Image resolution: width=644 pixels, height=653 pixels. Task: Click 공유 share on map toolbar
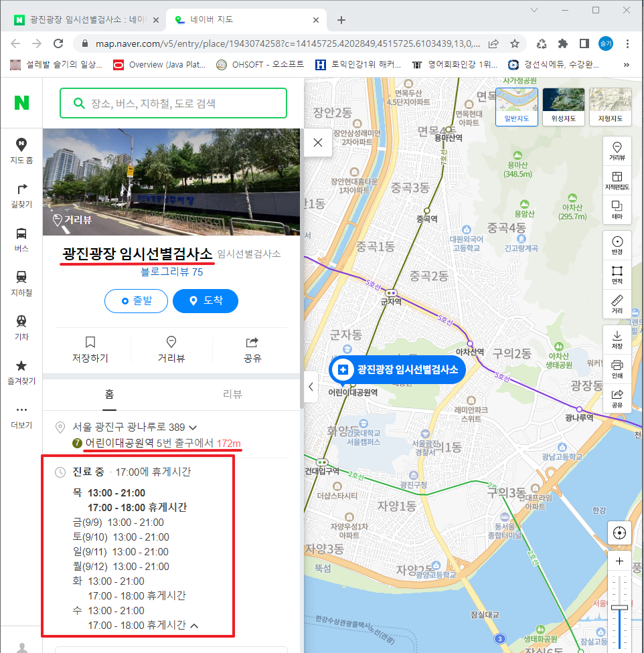617,398
